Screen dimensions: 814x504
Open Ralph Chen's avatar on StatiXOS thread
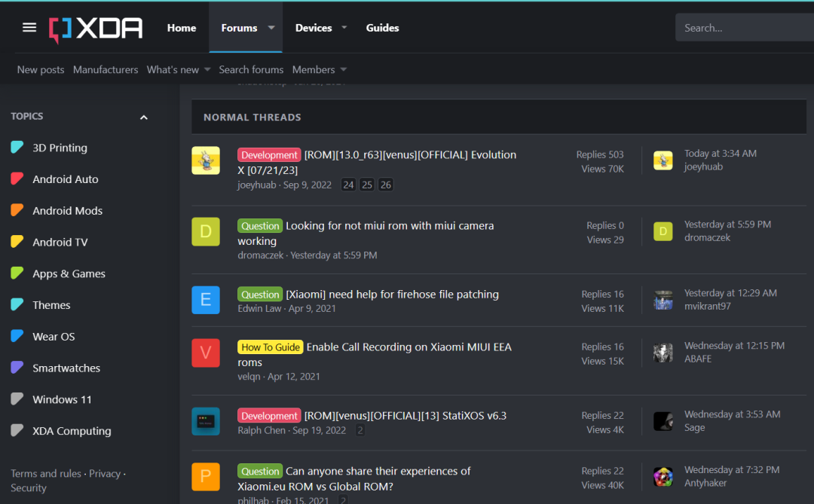(206, 421)
